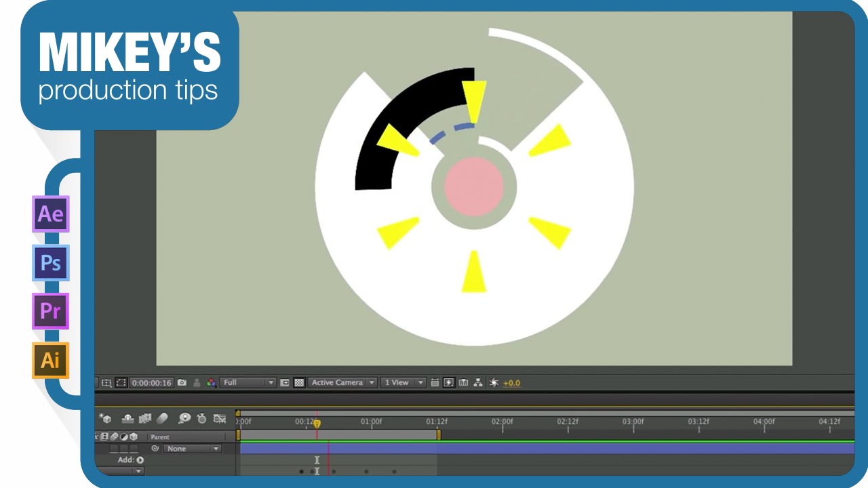Click the work area start handle
The width and height of the screenshot is (868, 488).
coord(238,435)
